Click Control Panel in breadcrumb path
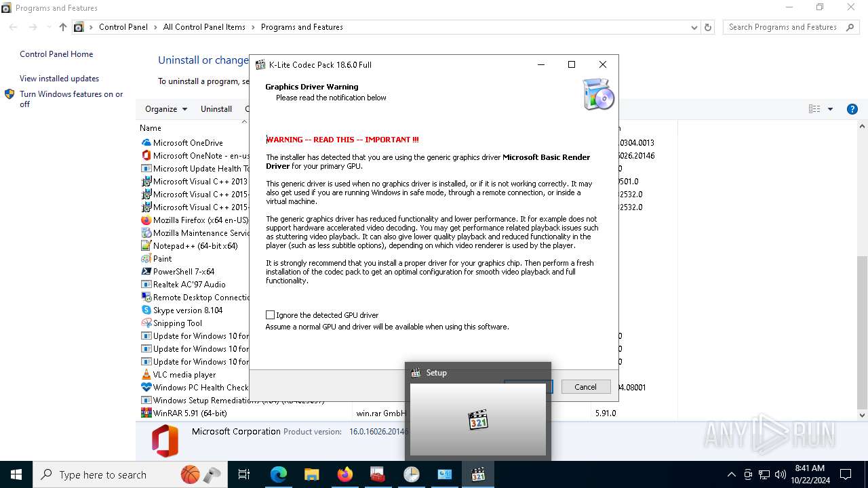Image resolution: width=868 pixels, height=488 pixels. [123, 27]
